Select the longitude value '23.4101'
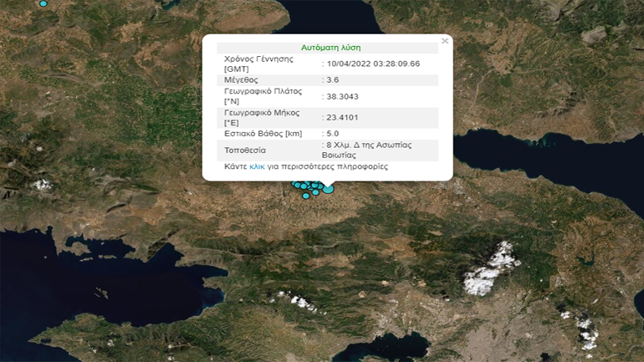644x362 pixels. click(343, 118)
